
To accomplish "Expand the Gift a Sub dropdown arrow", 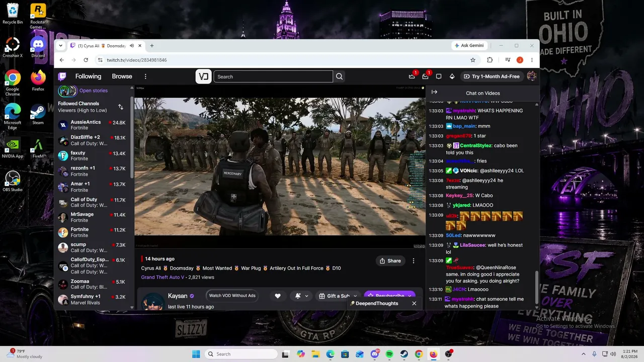I will coord(355,296).
